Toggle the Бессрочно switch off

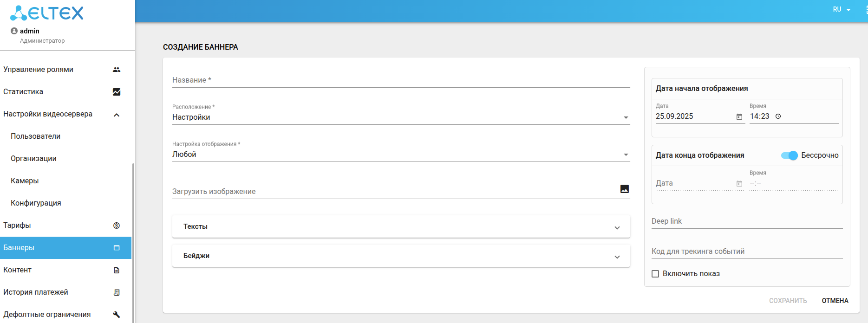tap(789, 155)
